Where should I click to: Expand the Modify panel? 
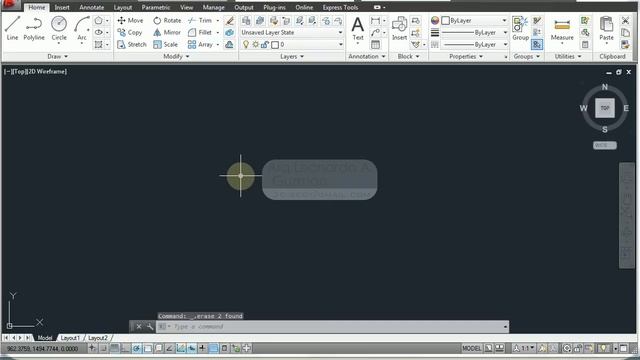(176, 56)
